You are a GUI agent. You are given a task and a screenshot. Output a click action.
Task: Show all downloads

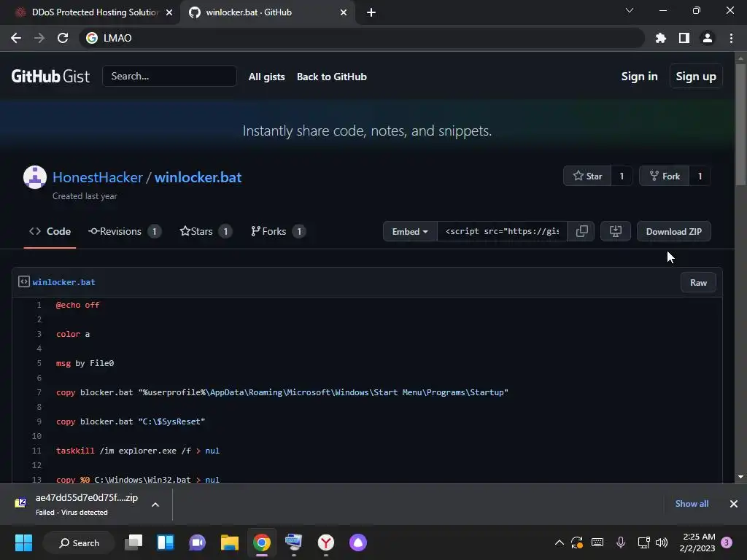click(x=692, y=504)
